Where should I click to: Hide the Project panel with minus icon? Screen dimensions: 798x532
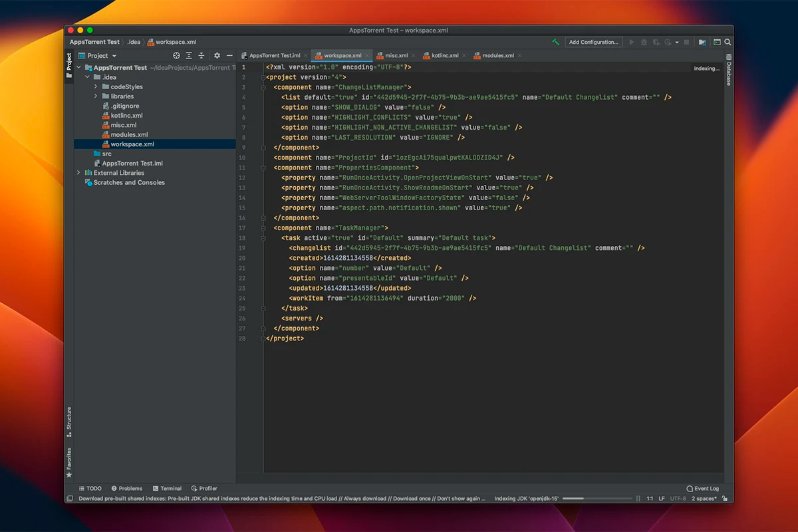(x=229, y=56)
